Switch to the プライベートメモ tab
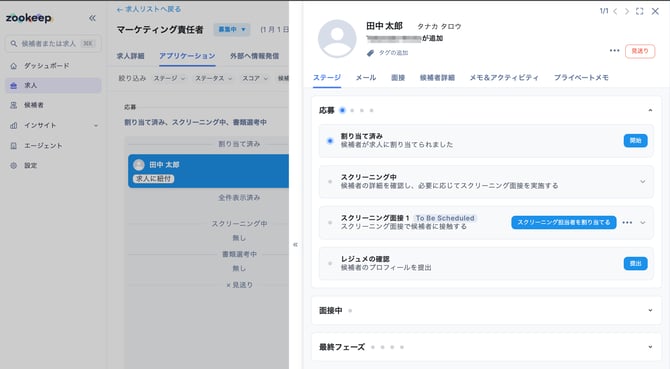 point(581,78)
